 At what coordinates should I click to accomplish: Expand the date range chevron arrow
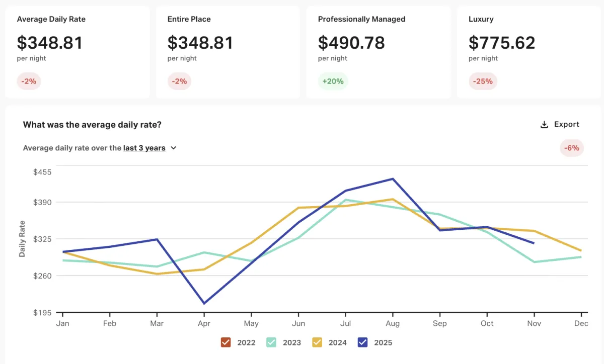tap(174, 148)
